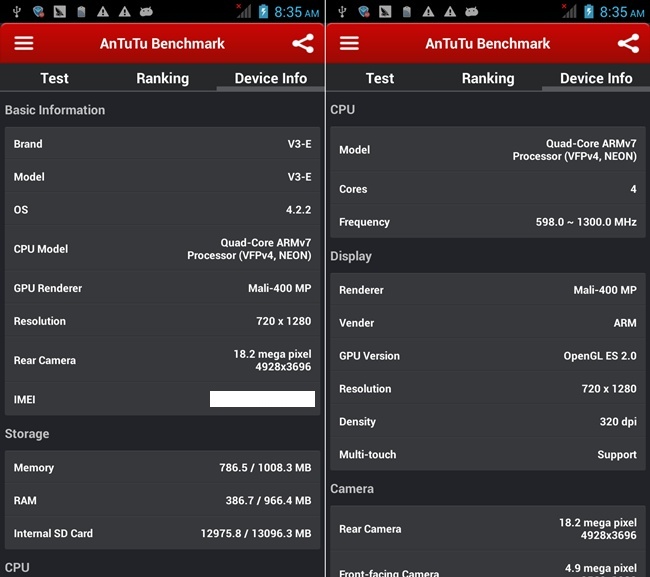This screenshot has width=650, height=577.
Task: Switch to Ranking tab on Basic Information screen
Action: point(162,78)
